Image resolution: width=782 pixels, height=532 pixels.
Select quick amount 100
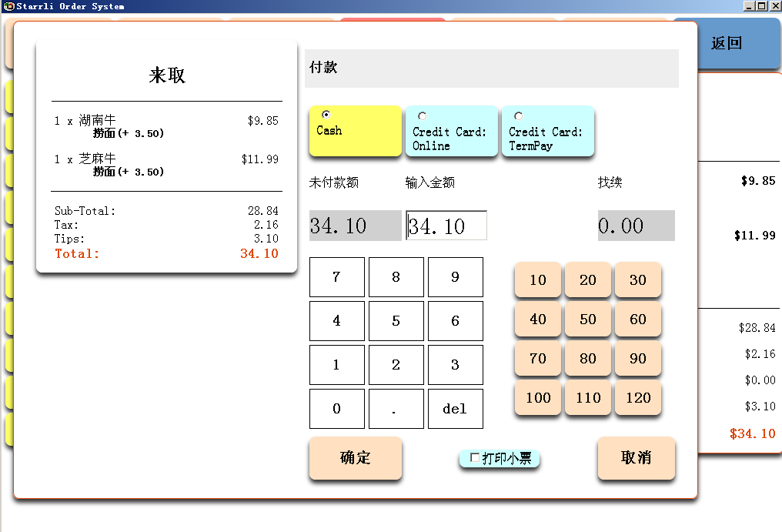[x=538, y=398]
